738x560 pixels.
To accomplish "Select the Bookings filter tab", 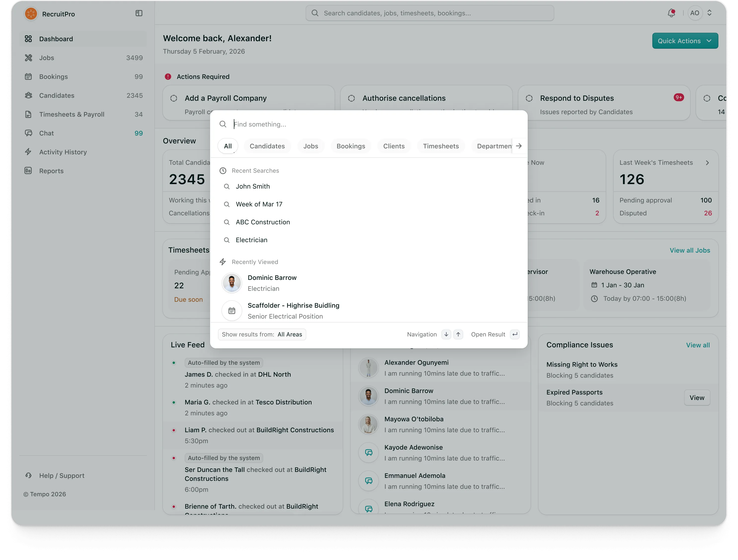I will 351,146.
